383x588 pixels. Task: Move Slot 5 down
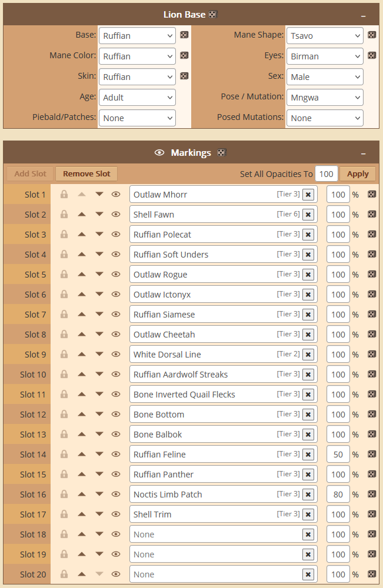pos(99,274)
